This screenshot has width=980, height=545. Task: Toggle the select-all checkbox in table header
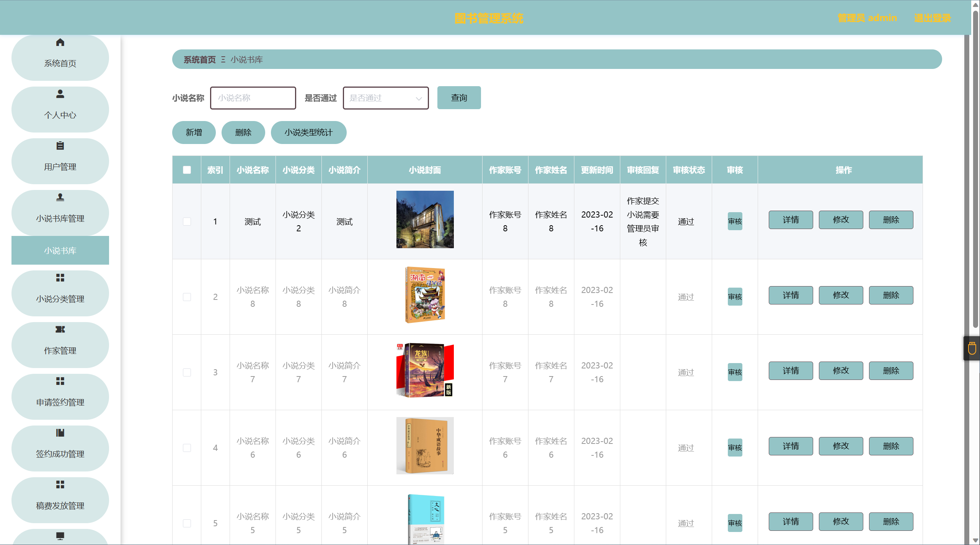tap(187, 170)
